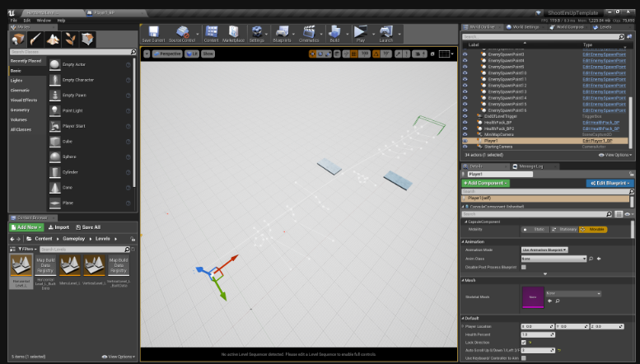
Task: Collapse the Animation section
Action: point(463,242)
